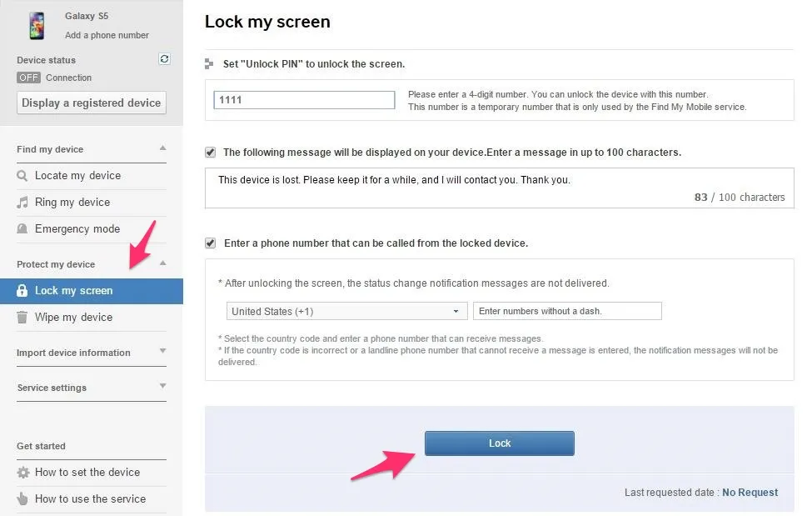This screenshot has width=812, height=516.
Task: Click the Galaxy S5 phone thumbnail
Action: (37, 26)
